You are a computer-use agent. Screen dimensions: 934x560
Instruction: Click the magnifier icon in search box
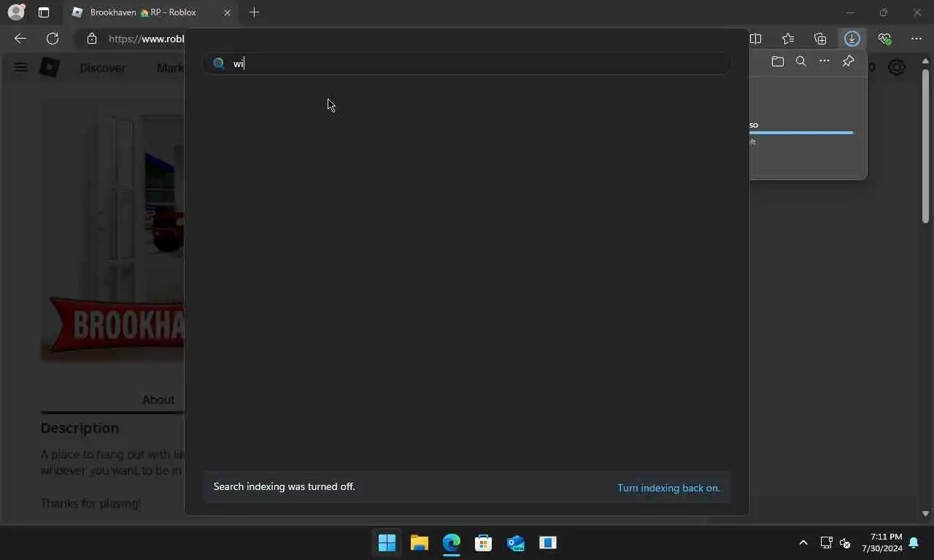[218, 63]
